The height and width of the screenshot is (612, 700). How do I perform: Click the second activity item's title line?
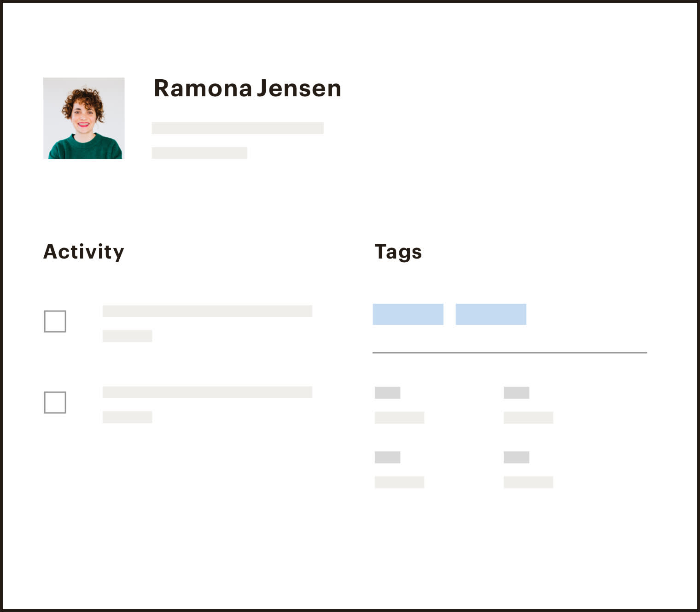(x=207, y=392)
